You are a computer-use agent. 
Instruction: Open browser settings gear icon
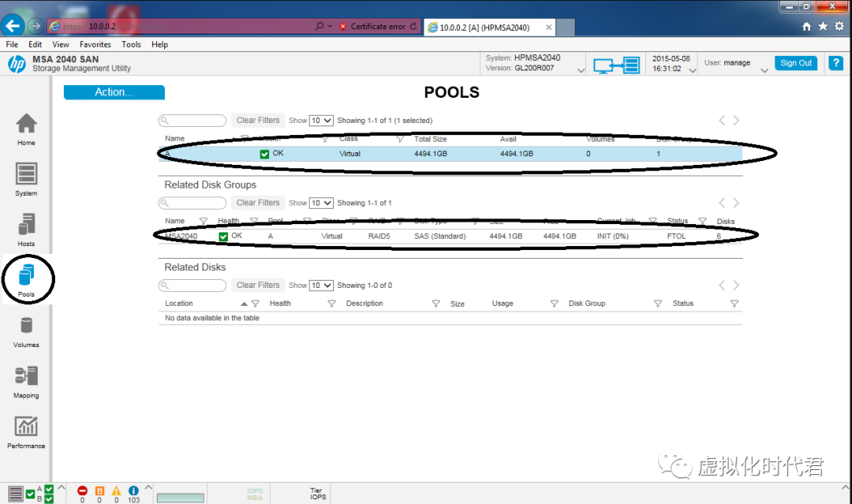point(839,26)
